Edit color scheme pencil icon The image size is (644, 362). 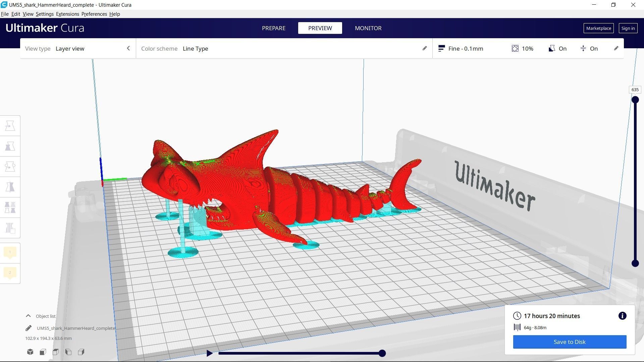(x=425, y=48)
